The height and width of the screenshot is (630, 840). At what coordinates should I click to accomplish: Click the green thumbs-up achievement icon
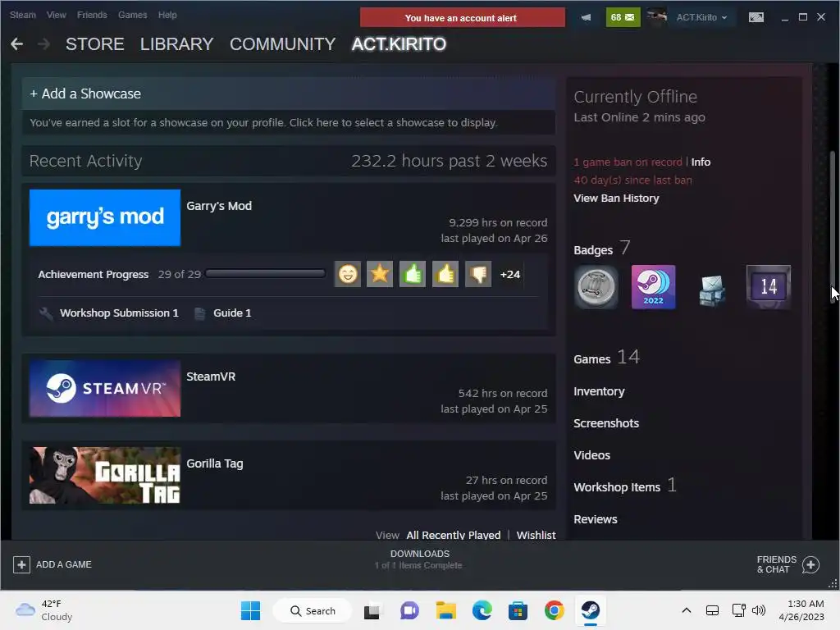click(413, 274)
